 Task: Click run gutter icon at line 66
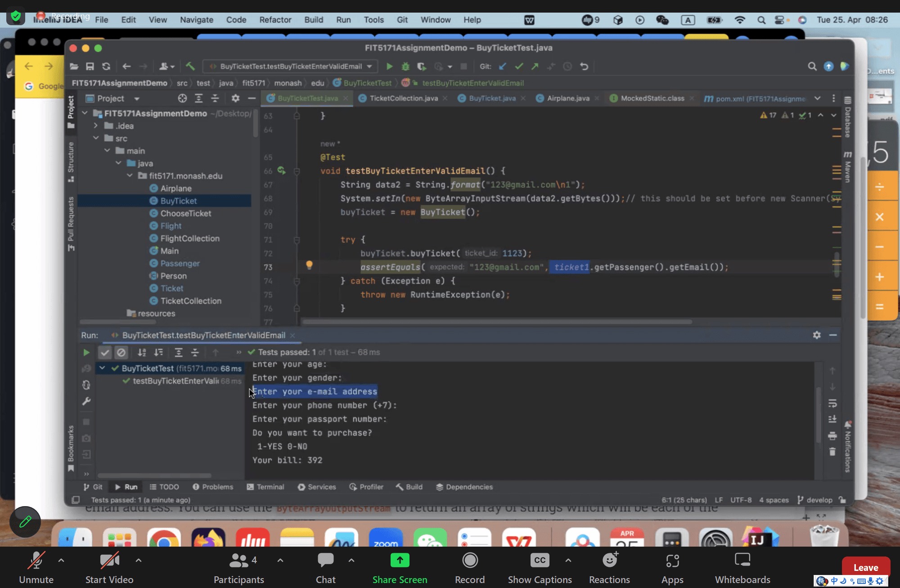coord(281,171)
